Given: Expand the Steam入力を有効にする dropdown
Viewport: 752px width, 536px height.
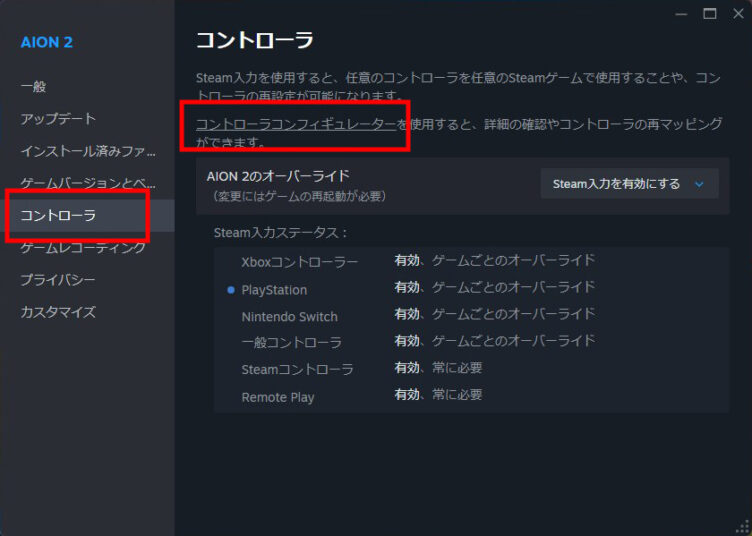Looking at the screenshot, I should pos(629,184).
